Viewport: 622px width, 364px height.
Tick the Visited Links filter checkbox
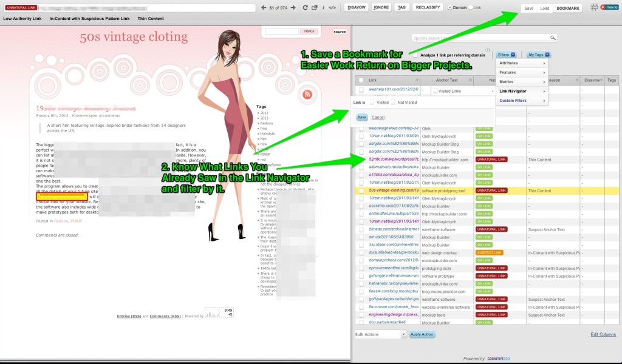click(435, 91)
